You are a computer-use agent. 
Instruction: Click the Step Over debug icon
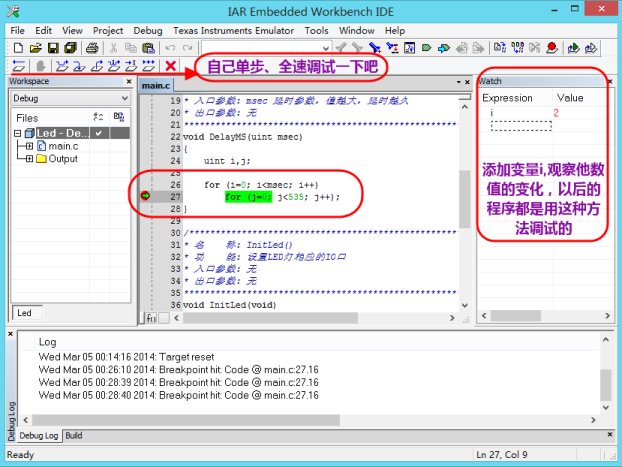(x=62, y=65)
